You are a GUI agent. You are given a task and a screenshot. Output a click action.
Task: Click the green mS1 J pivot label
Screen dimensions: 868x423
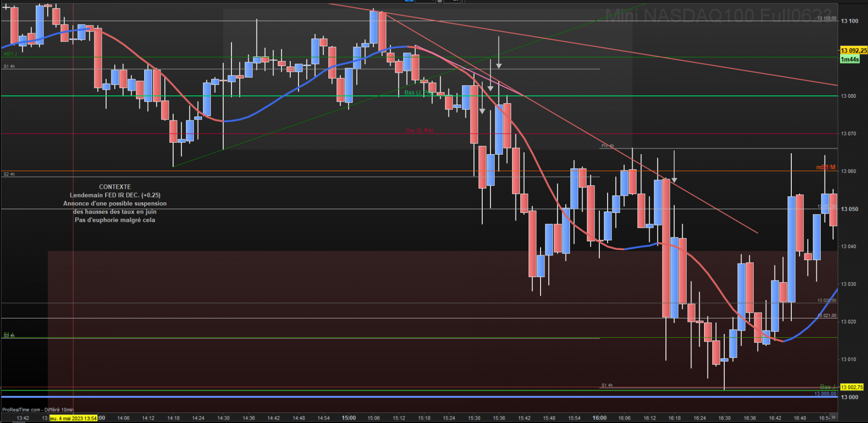click(10, 53)
